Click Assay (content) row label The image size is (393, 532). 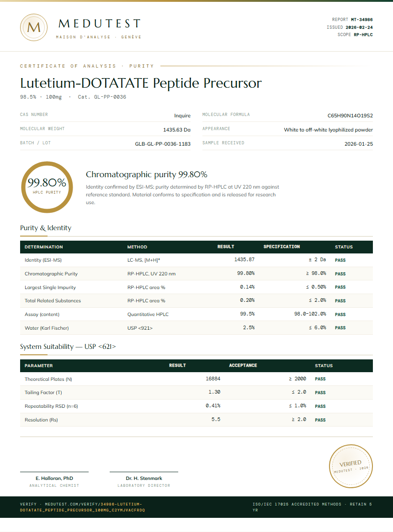42,315
